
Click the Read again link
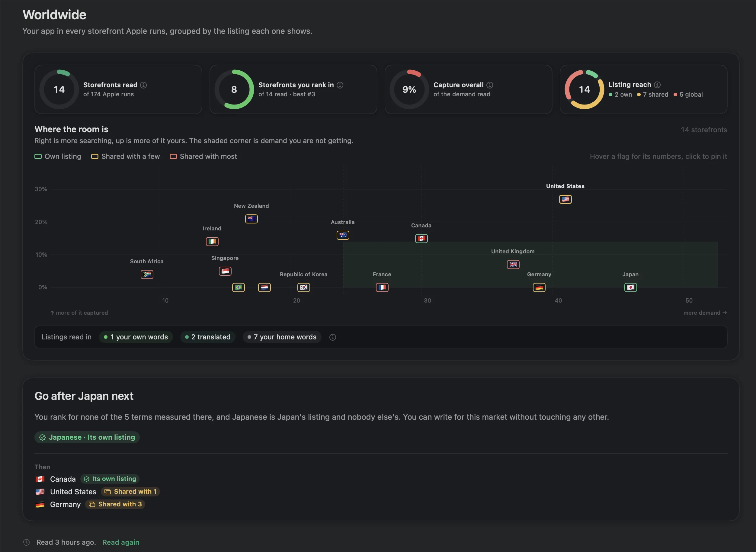[x=120, y=542]
